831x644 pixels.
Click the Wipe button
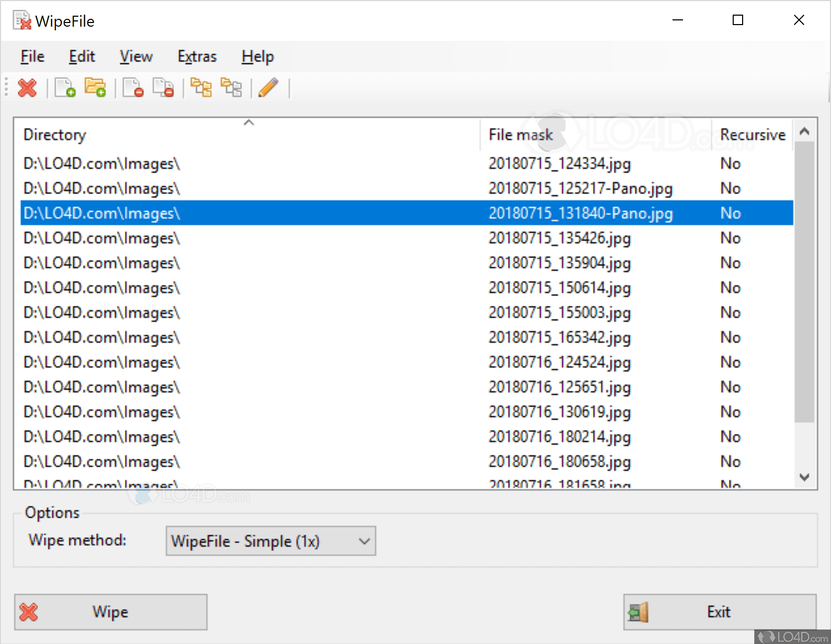tap(111, 612)
